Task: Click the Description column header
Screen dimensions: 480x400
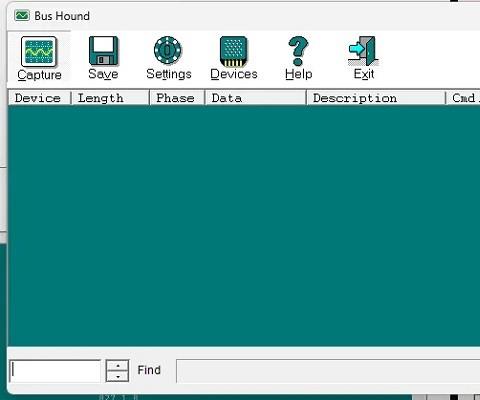Action: [x=376, y=98]
